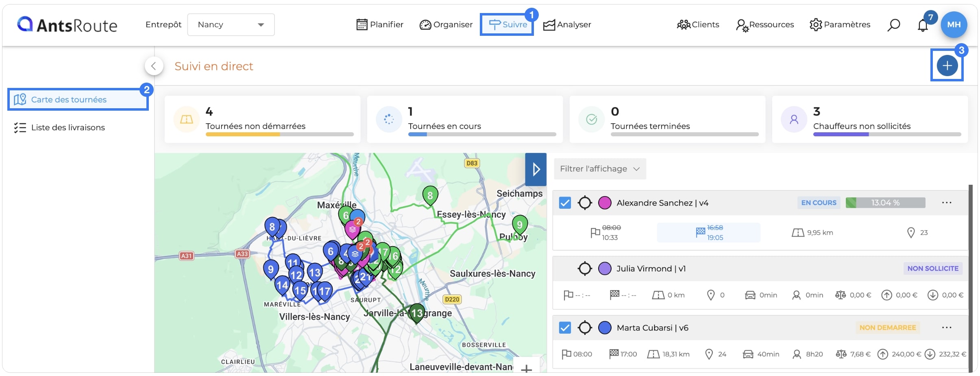
Task: Open more options for Alexandre Sanchez
Action: point(946,203)
